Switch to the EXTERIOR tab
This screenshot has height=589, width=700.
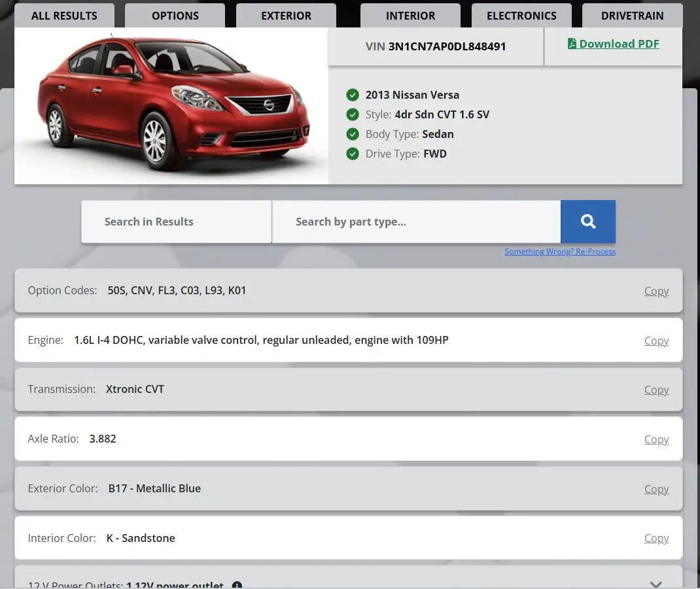pos(286,16)
